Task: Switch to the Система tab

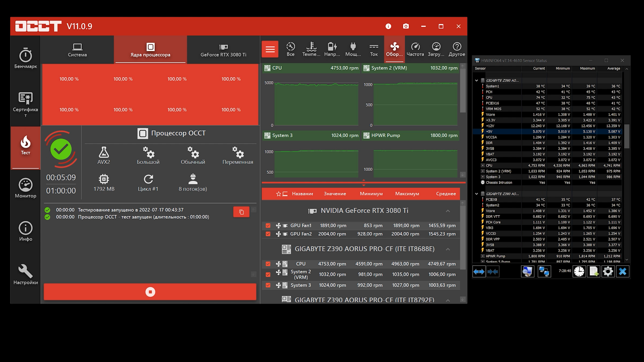Action: pyautogui.click(x=77, y=50)
